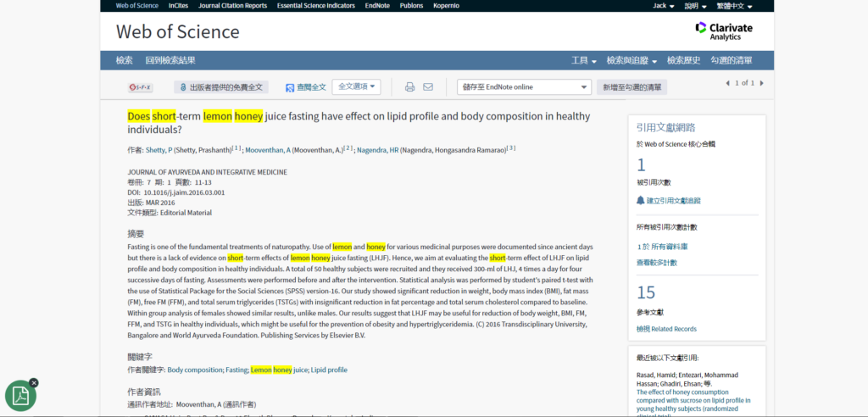
Task: Click 檢視 Related Records link
Action: click(x=666, y=329)
